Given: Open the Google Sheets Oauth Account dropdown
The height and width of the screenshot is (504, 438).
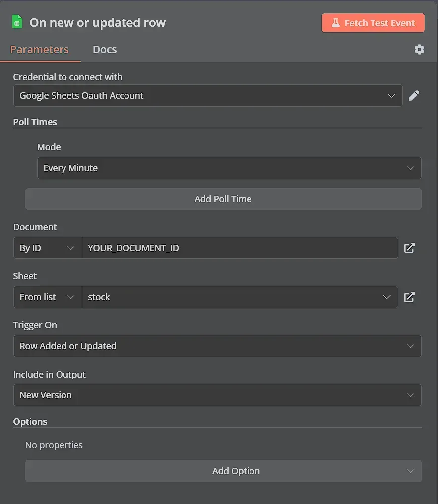Looking at the screenshot, I should point(208,95).
